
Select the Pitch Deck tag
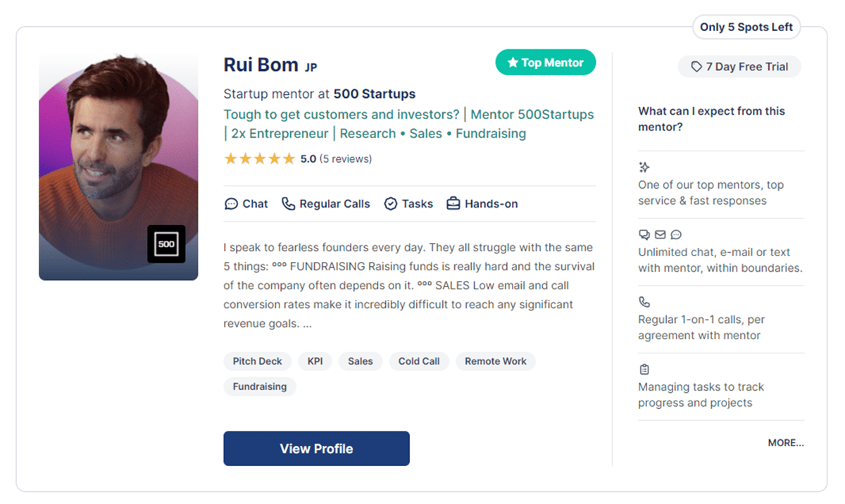click(257, 361)
